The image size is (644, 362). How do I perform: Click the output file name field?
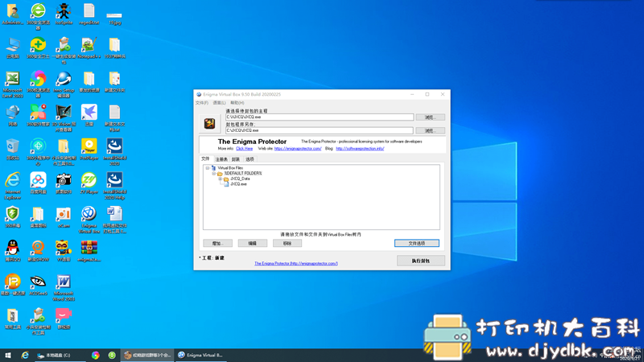(320, 130)
